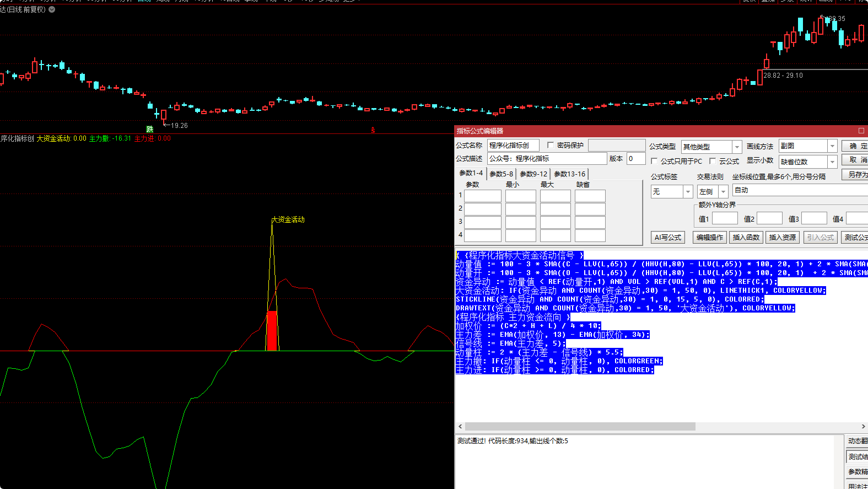Screen dimensions: 868x489
Task: Enable the 密码保护 checkbox
Action: [x=550, y=146]
